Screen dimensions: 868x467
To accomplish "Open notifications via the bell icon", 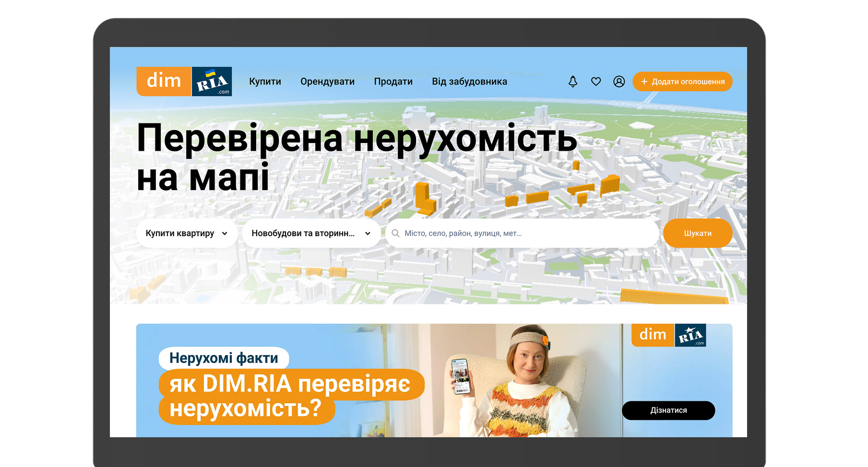I will point(572,82).
